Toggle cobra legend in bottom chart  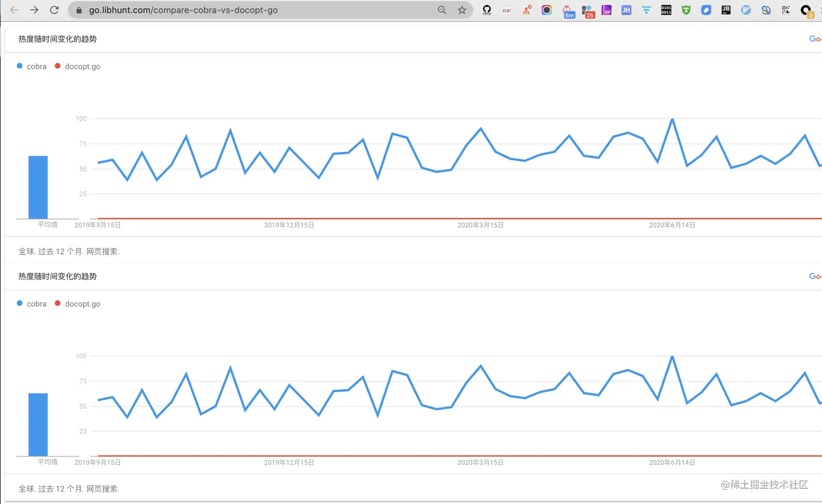pyautogui.click(x=32, y=304)
